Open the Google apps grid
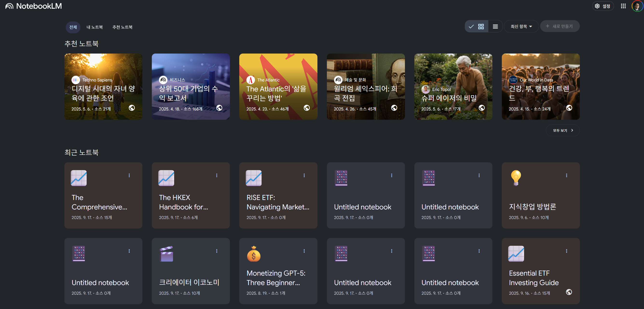This screenshot has width=644, height=309. click(x=623, y=6)
